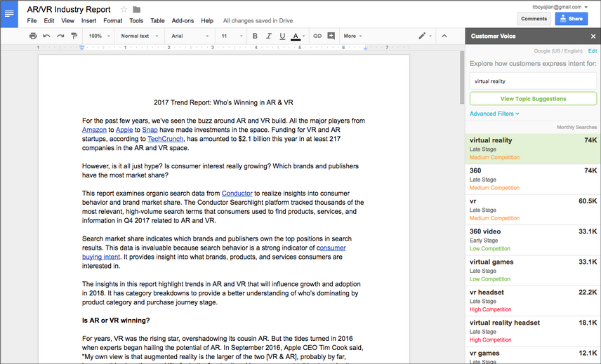Select the '360 video' keyword result
The image size is (601, 364).
533,240
